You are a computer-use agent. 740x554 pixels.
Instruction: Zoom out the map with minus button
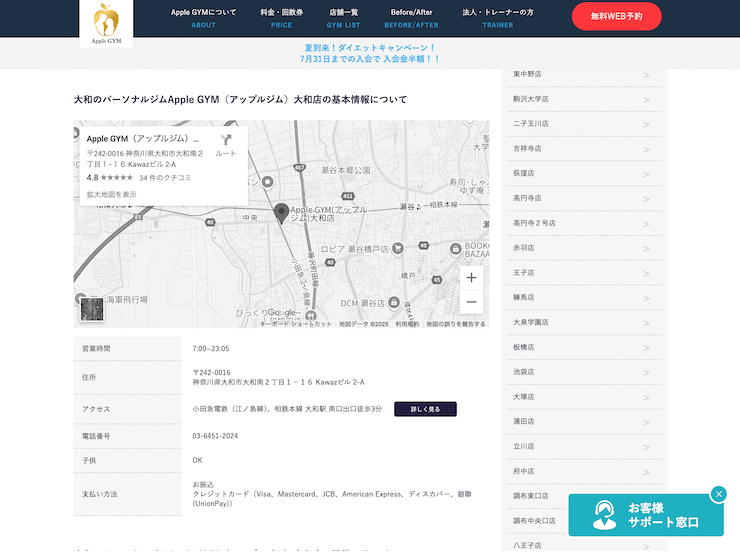click(x=471, y=302)
